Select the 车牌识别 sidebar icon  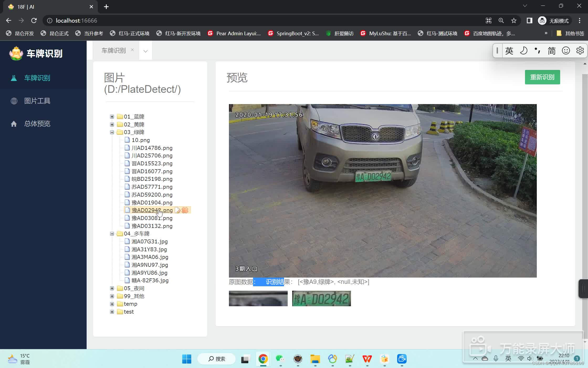[14, 78]
